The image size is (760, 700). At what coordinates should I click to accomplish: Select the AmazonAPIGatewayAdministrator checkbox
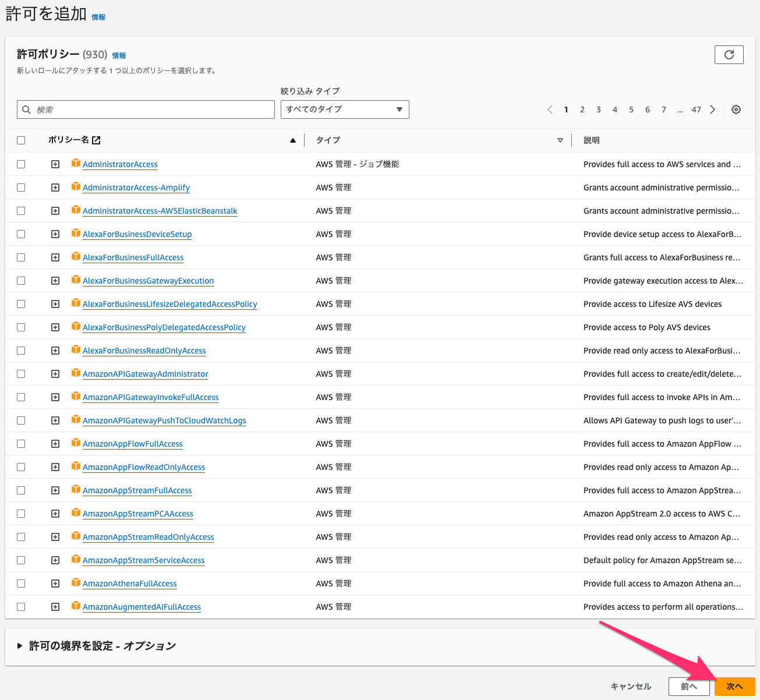pyautogui.click(x=21, y=374)
